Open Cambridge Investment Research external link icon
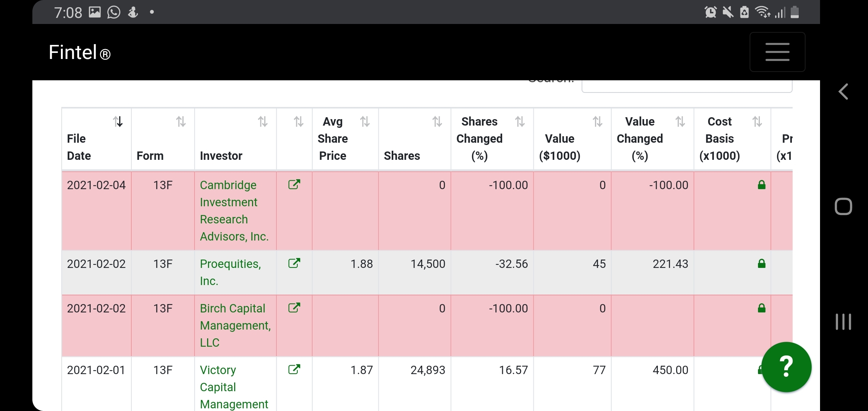 294,185
